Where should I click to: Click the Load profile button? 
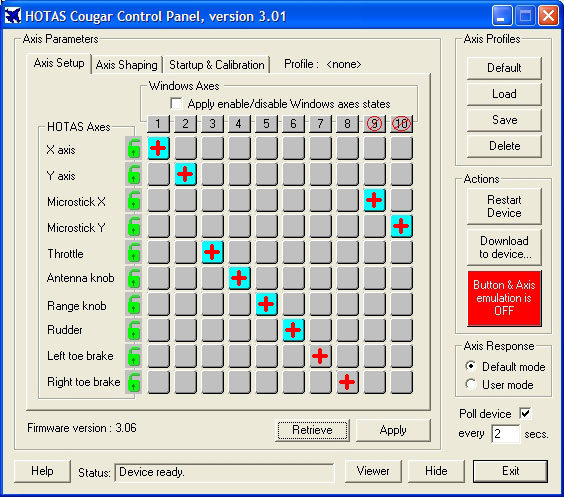pos(504,94)
